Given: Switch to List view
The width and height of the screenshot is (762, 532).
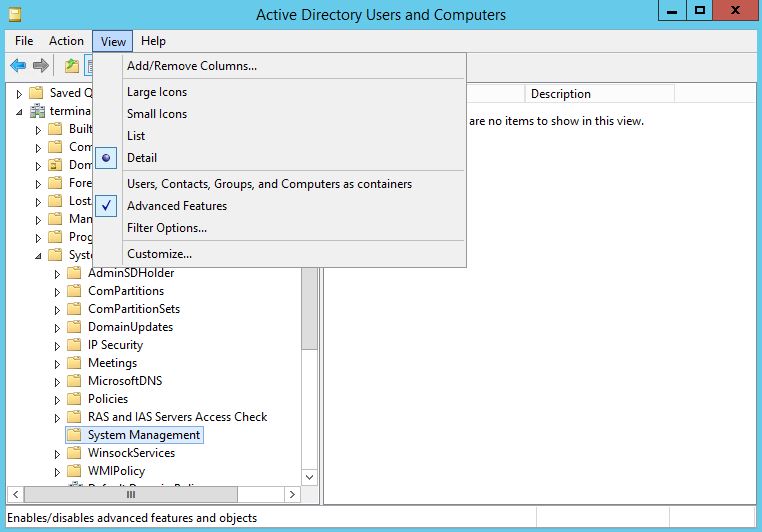Looking at the screenshot, I should [279, 136].
